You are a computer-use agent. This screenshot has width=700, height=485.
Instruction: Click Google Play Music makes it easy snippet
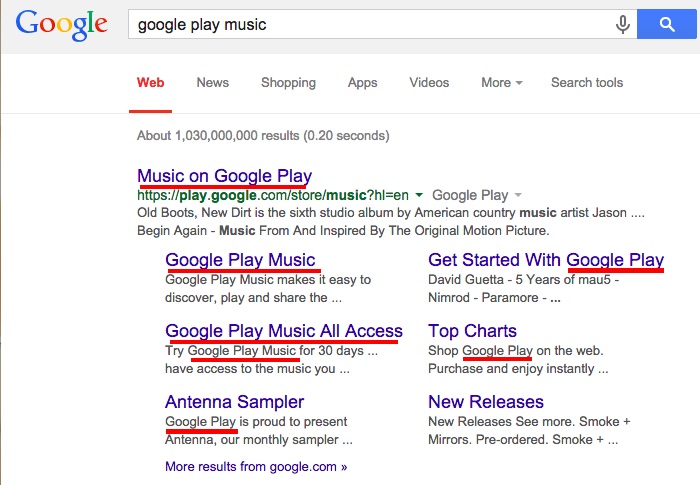coord(268,288)
